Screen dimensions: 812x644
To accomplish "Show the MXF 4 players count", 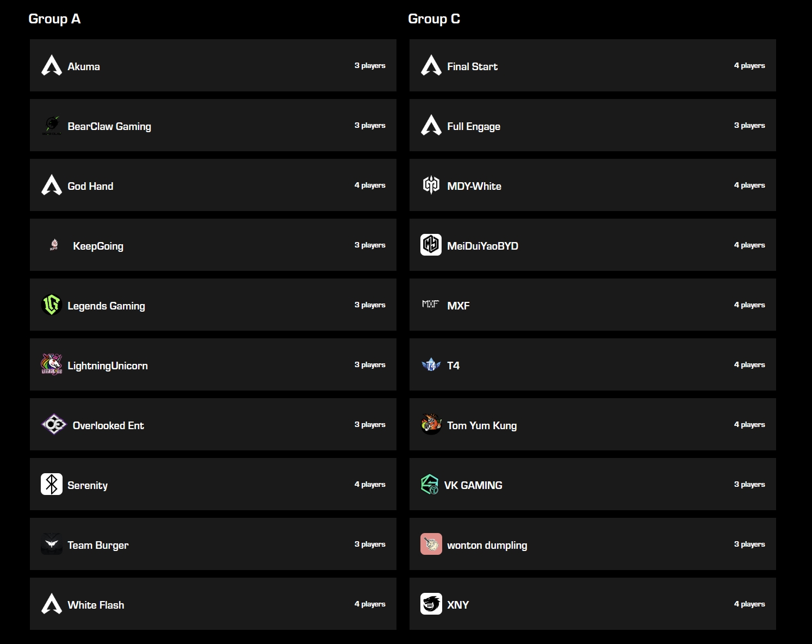I will coord(749,305).
